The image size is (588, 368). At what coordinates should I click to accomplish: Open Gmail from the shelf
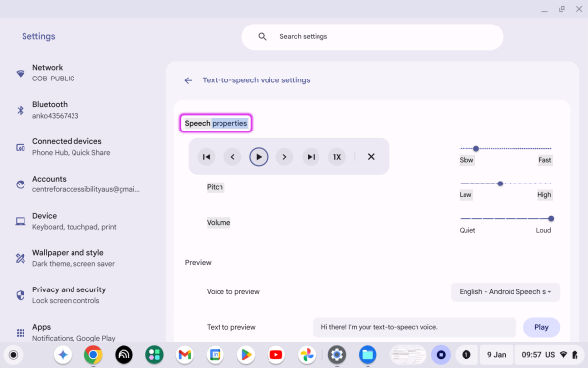[185, 355]
